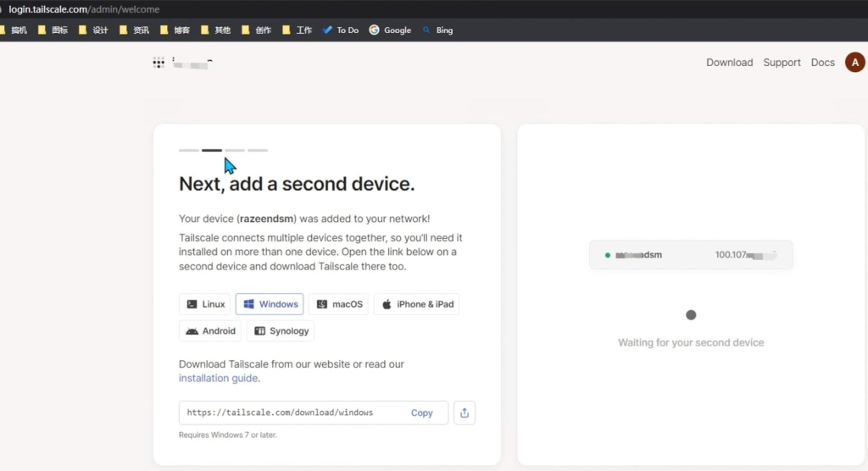Open the installation guide link
This screenshot has width=868, height=471.
[x=218, y=378]
